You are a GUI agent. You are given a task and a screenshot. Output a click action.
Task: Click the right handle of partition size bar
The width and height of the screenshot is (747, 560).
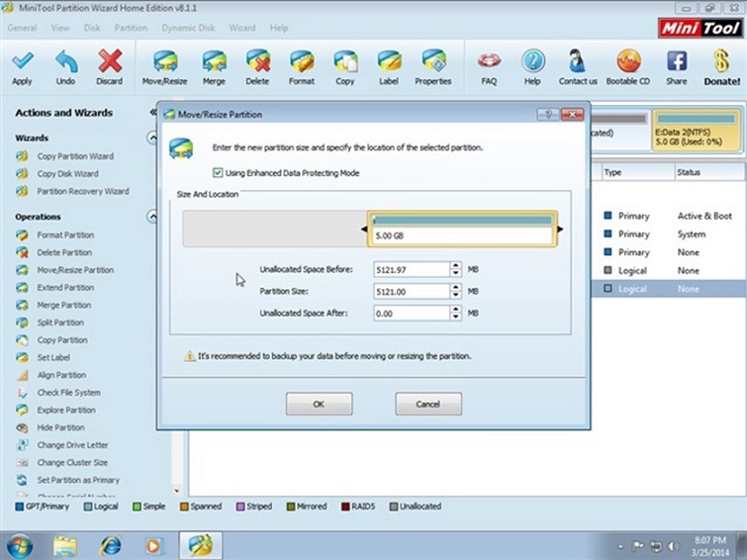pos(561,231)
